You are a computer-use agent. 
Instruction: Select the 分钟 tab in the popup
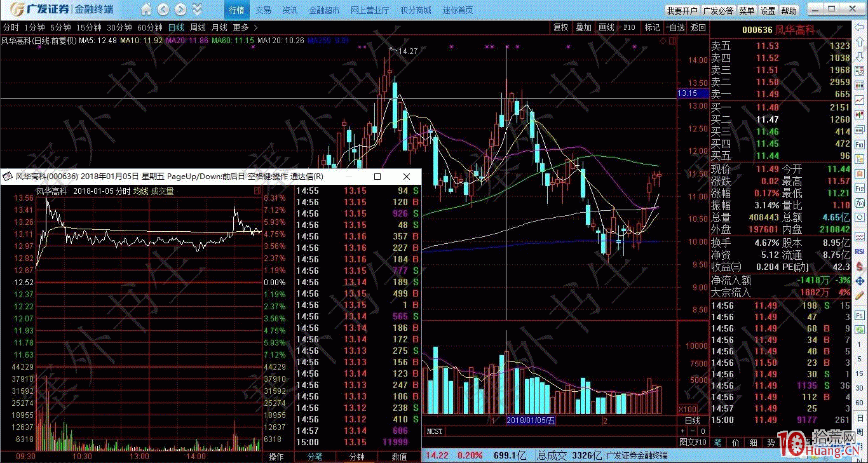357,457
